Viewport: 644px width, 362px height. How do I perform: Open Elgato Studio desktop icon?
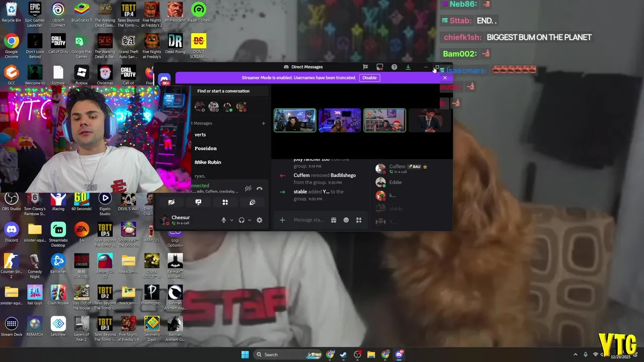pos(105,204)
